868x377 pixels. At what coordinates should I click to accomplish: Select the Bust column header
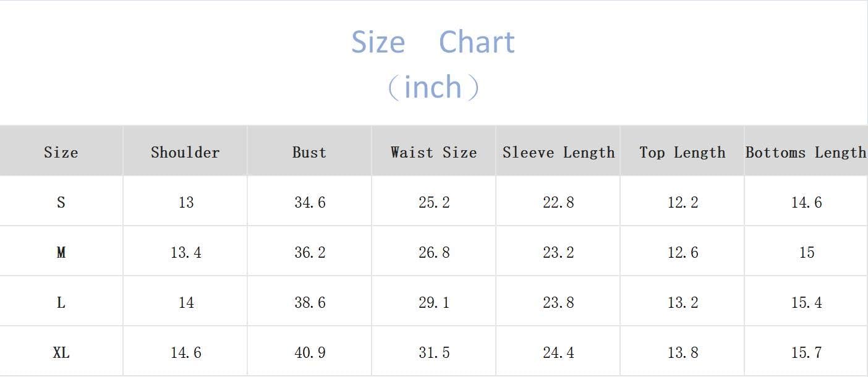tap(309, 152)
